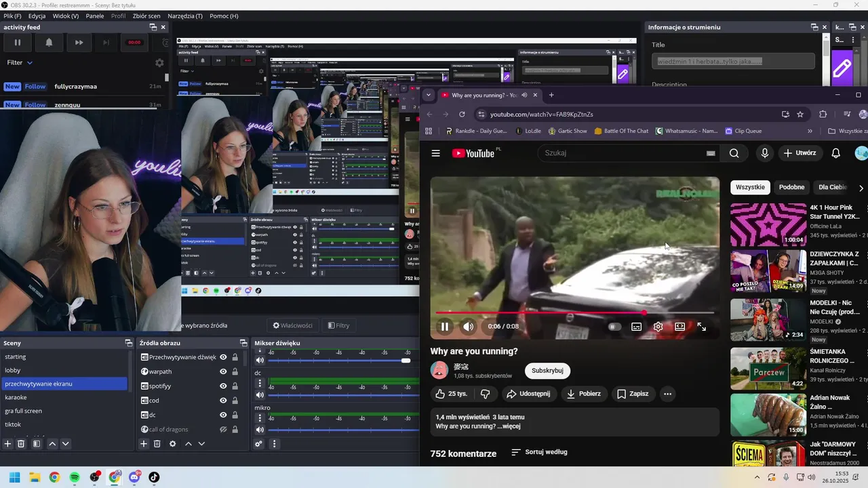Open YouTube player settings gear
Image resolution: width=868 pixels, height=488 pixels.
[658, 327]
